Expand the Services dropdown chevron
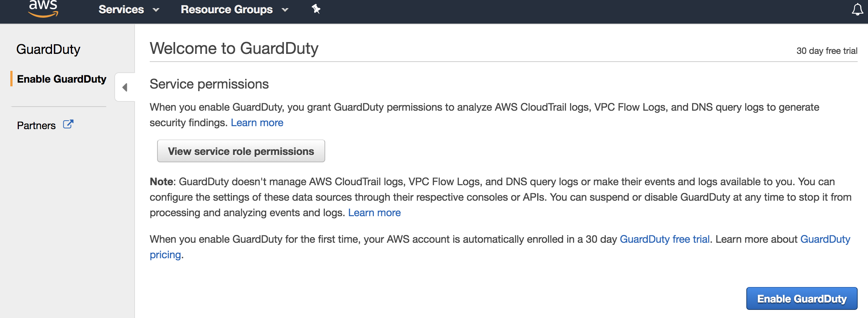The width and height of the screenshot is (868, 318). [x=156, y=10]
